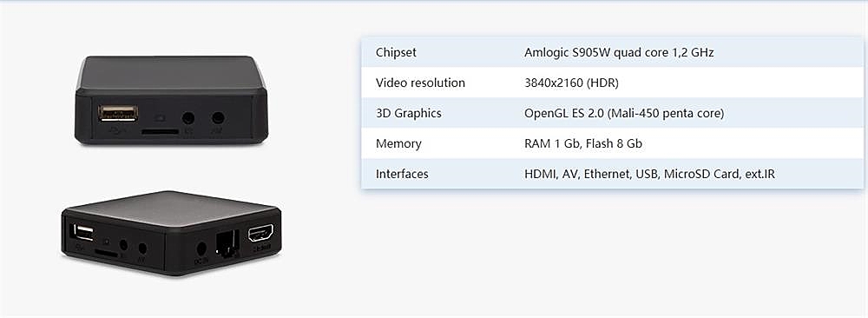The height and width of the screenshot is (318, 868).
Task: Click the OpenGL ES 2.0 Mali-450 value
Action: [624, 114]
